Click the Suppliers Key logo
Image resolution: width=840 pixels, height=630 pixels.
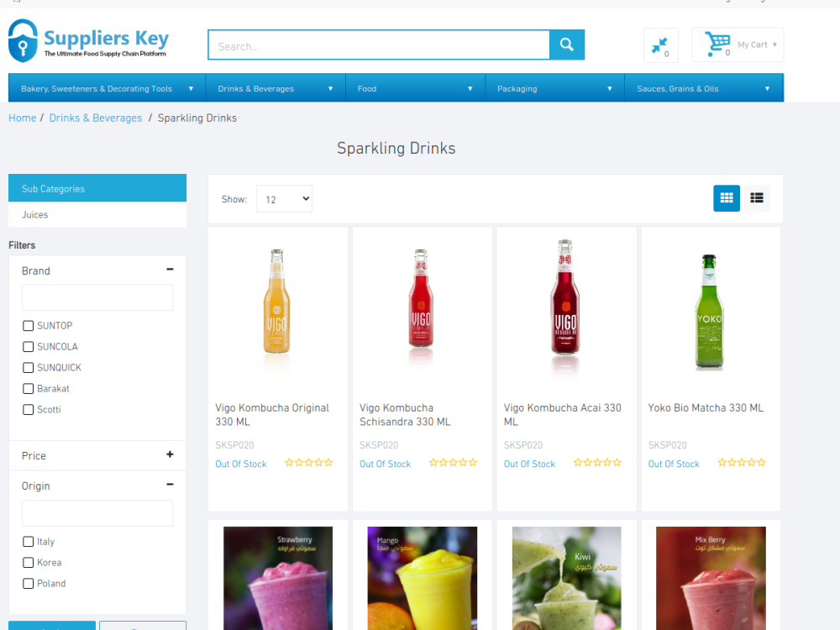click(x=88, y=40)
